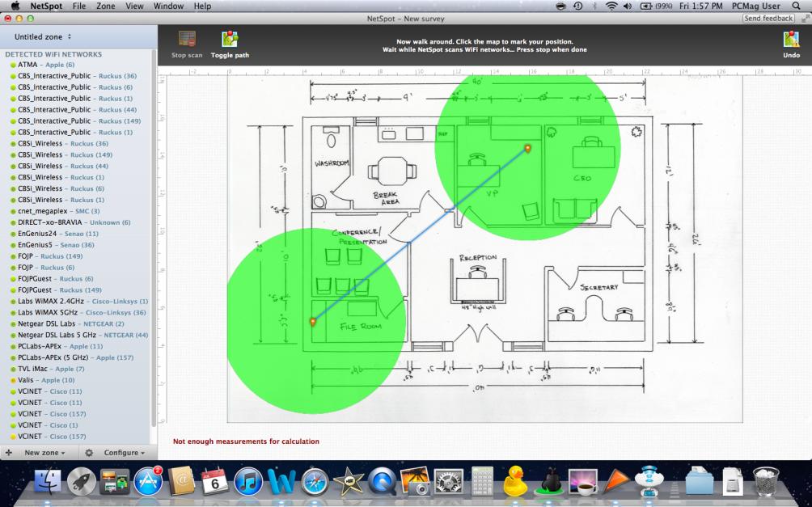Open the Window menu
Image resolution: width=812 pixels, height=507 pixels.
(x=169, y=6)
